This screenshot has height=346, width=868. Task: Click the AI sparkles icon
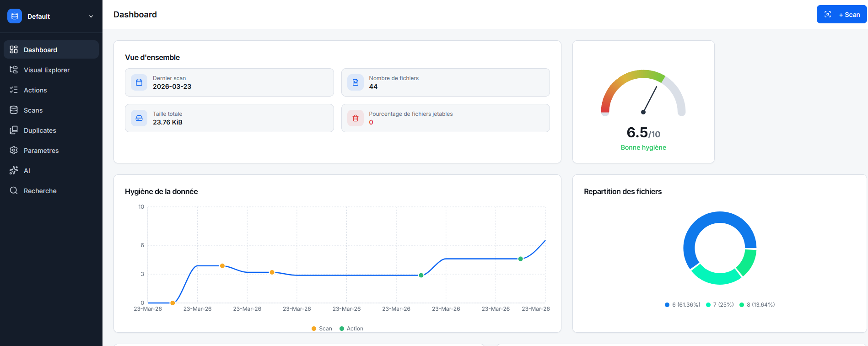pyautogui.click(x=14, y=170)
